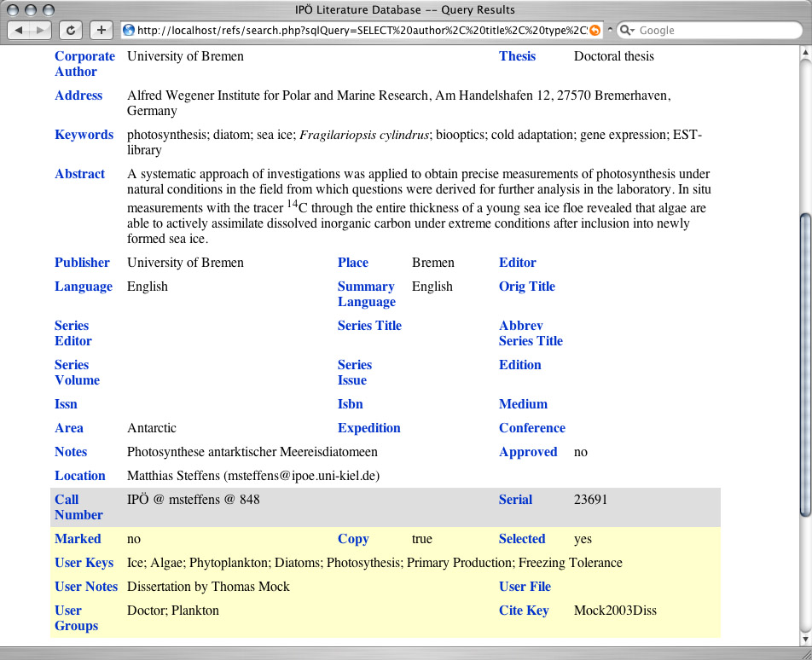The height and width of the screenshot is (660, 812).
Task: Click the Orig Title link
Action: (526, 287)
